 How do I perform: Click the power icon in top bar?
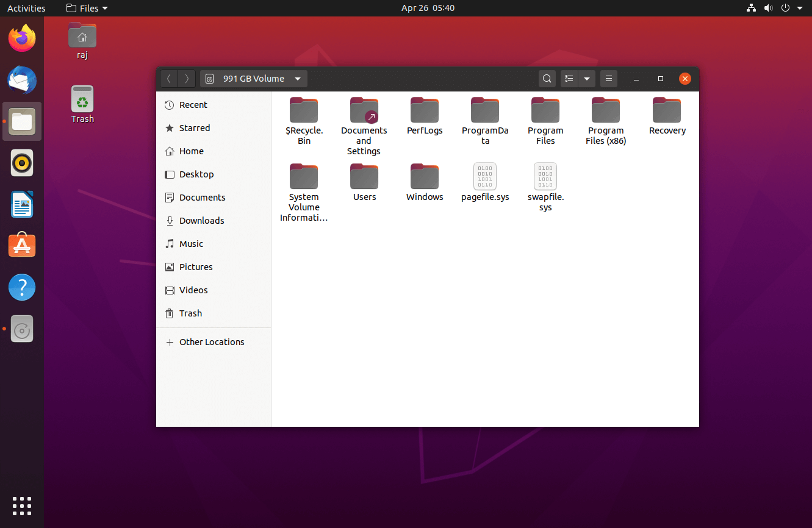[785, 8]
